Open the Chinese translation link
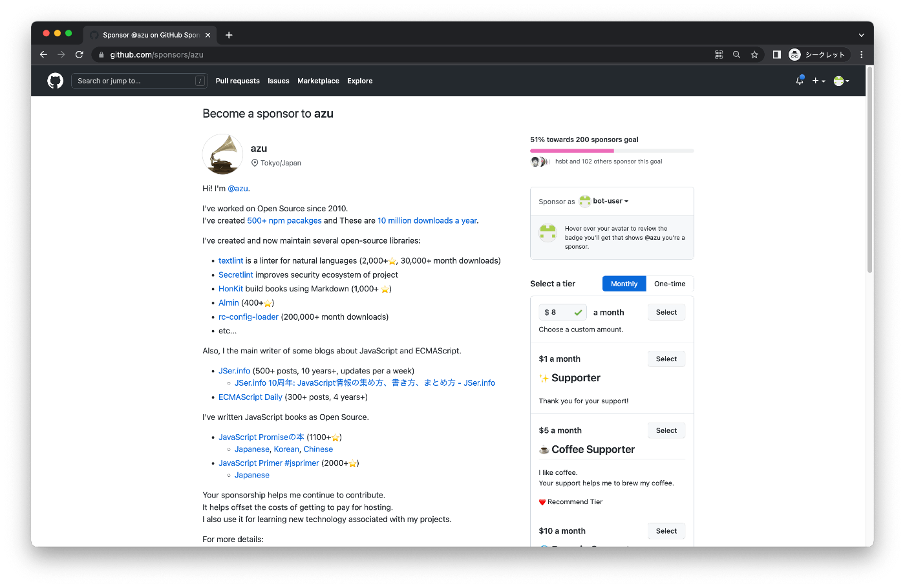 pos(318,449)
